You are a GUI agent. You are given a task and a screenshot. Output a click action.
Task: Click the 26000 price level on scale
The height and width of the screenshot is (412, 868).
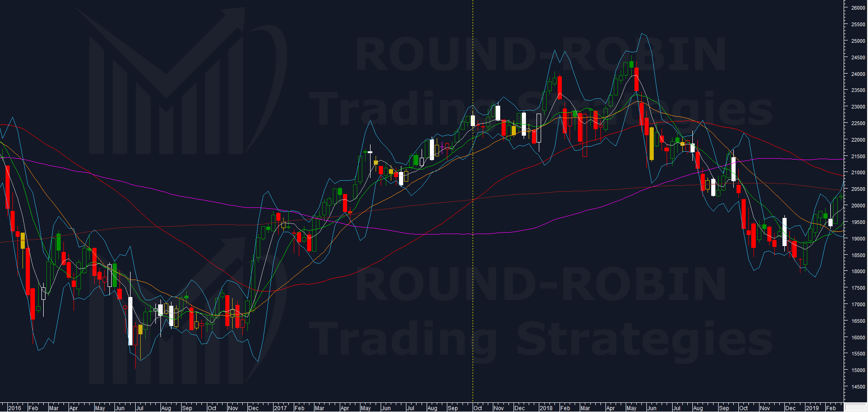(x=858, y=8)
